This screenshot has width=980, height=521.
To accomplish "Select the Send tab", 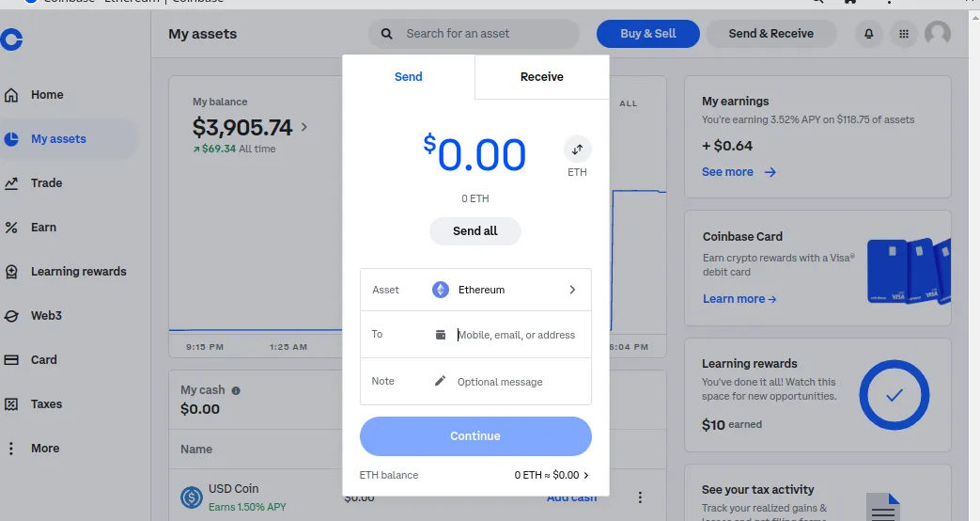I will pyautogui.click(x=408, y=77).
